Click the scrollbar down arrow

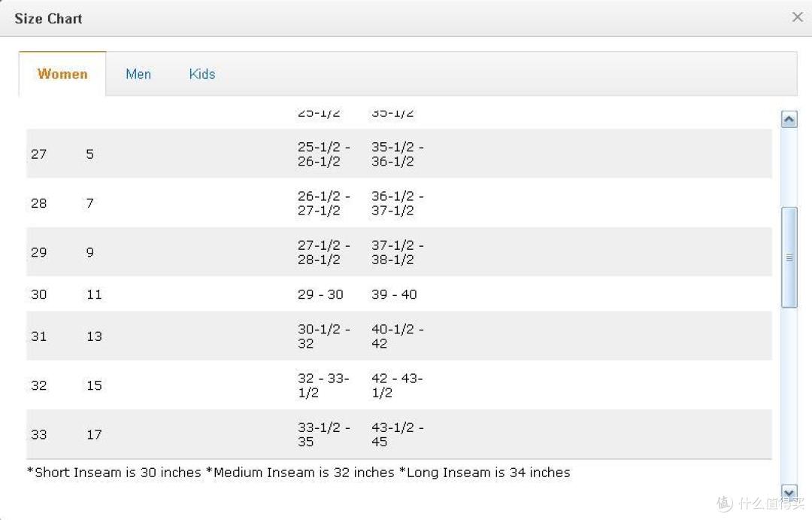(x=789, y=492)
